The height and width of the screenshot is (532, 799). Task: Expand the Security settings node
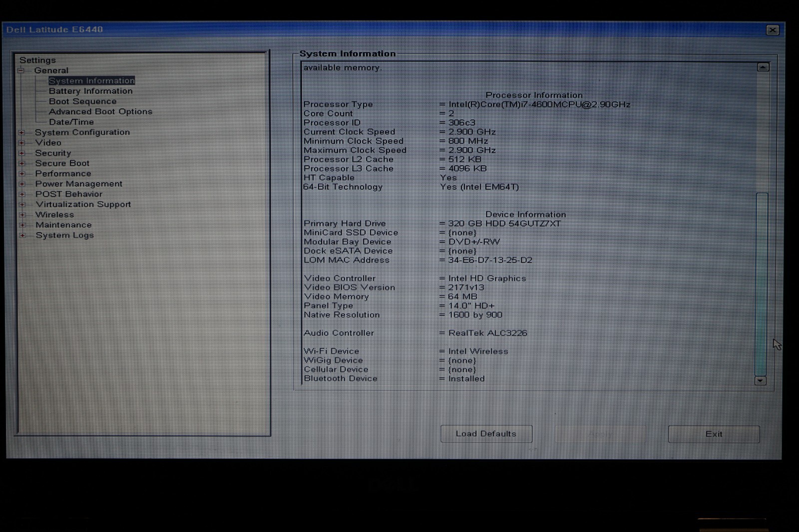click(x=22, y=153)
